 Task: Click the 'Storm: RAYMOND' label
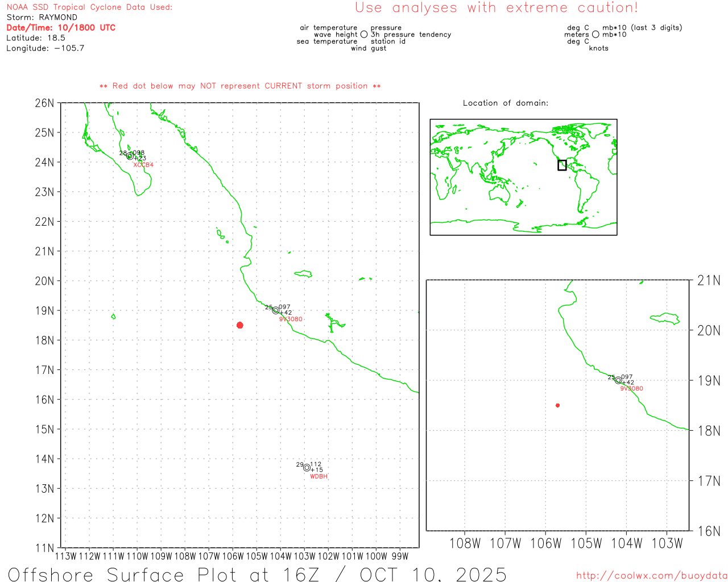point(42,18)
